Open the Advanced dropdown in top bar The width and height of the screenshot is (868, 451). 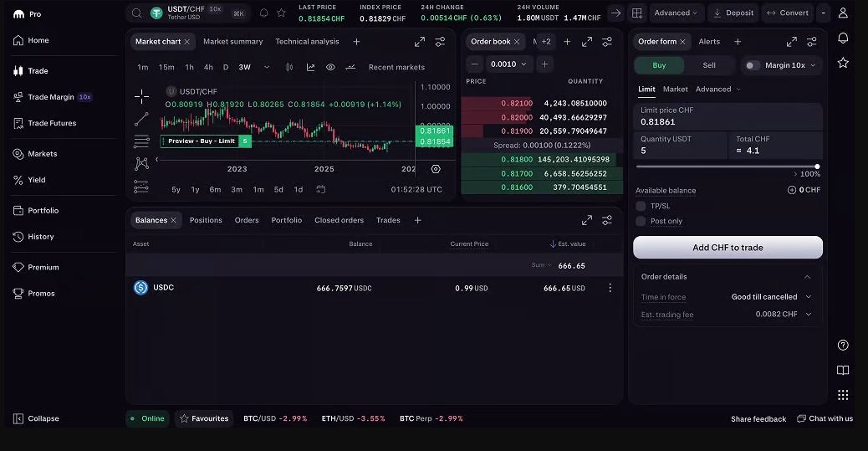pos(676,13)
